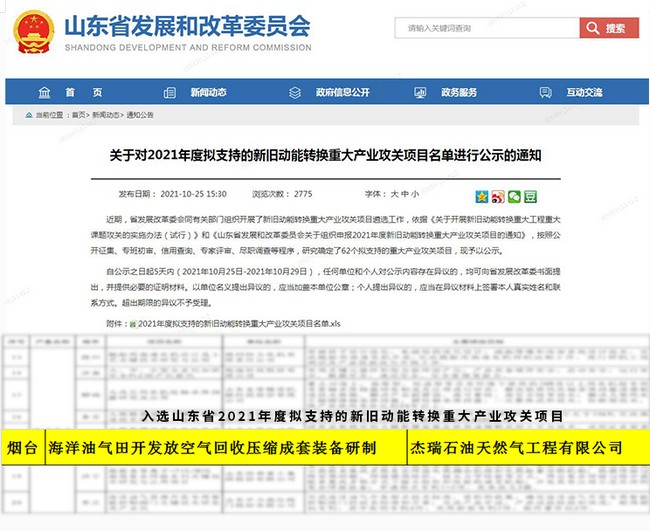The width and height of the screenshot is (650, 531).
Task: Click the chat bubble icon beside 互动交流
Action: point(546,92)
